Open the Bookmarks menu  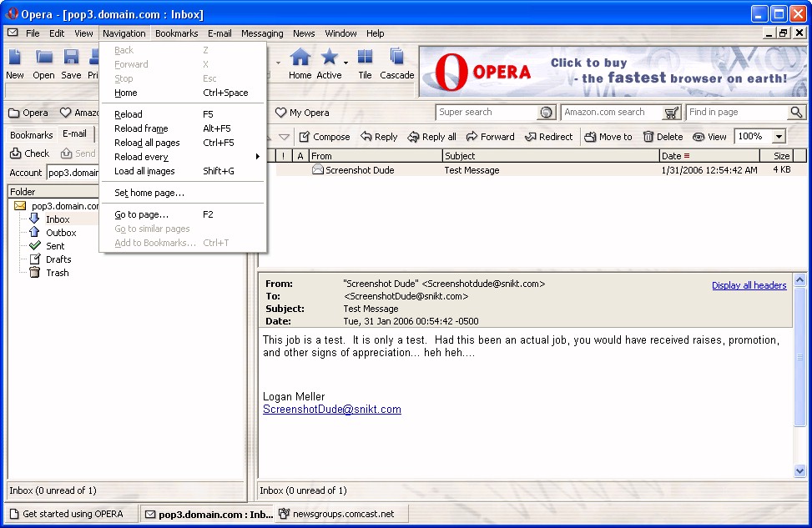tap(177, 33)
